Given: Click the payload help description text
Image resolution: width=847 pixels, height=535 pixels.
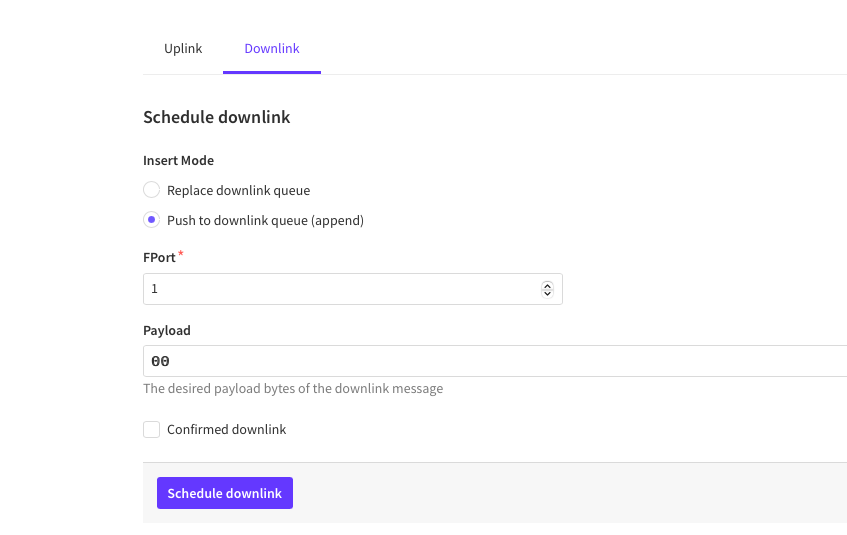Looking at the screenshot, I should [x=293, y=388].
